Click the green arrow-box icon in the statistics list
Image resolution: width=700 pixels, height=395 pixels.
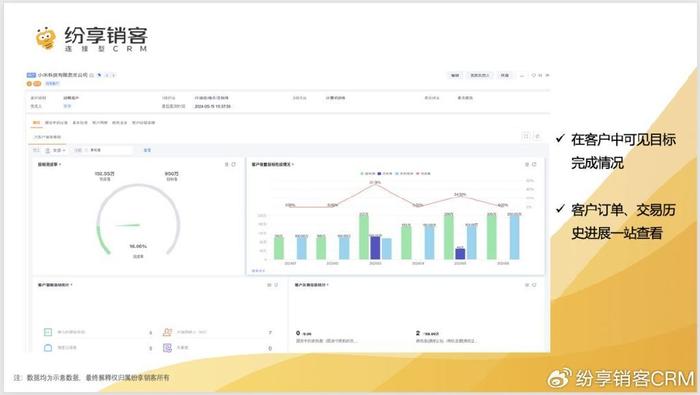pos(48,332)
